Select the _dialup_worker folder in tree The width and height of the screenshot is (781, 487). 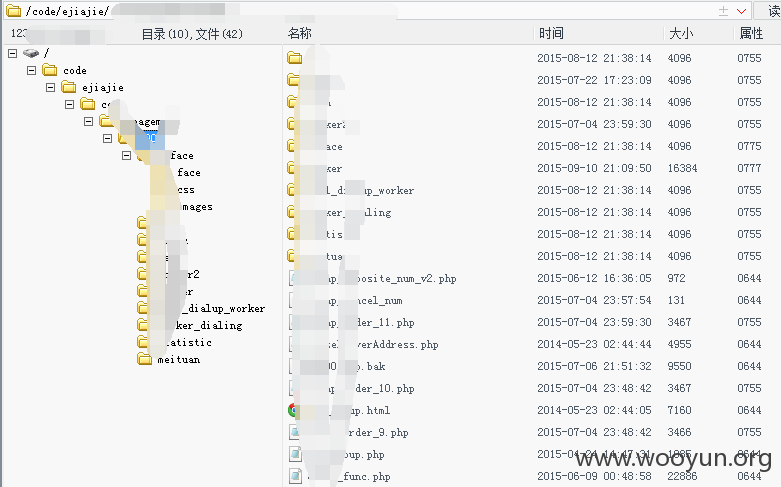[223, 309]
